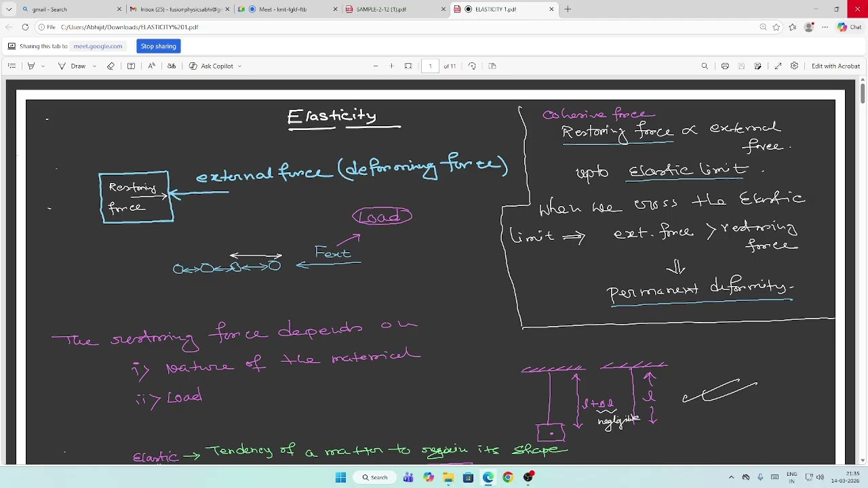The image size is (868, 488).
Task: Click the taskbar Search box
Action: (374, 477)
